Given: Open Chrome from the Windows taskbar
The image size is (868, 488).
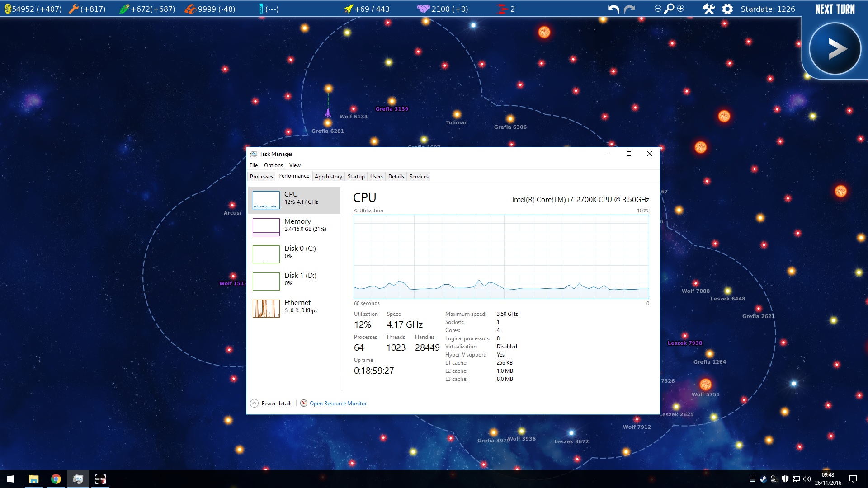Looking at the screenshot, I should tap(56, 479).
